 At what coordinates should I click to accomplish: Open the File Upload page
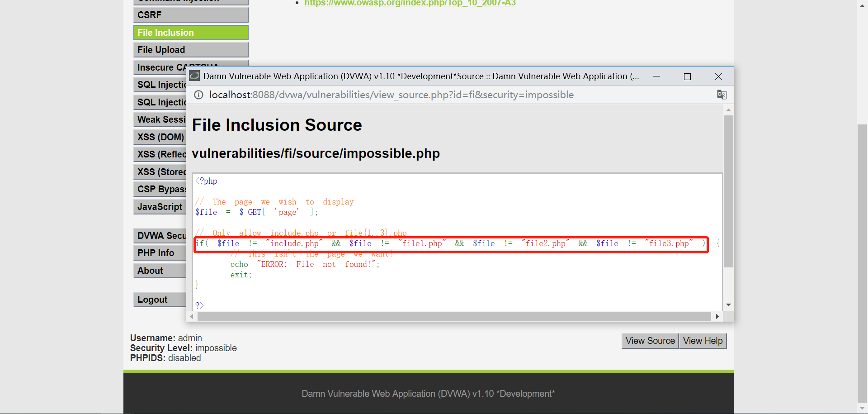coord(191,50)
